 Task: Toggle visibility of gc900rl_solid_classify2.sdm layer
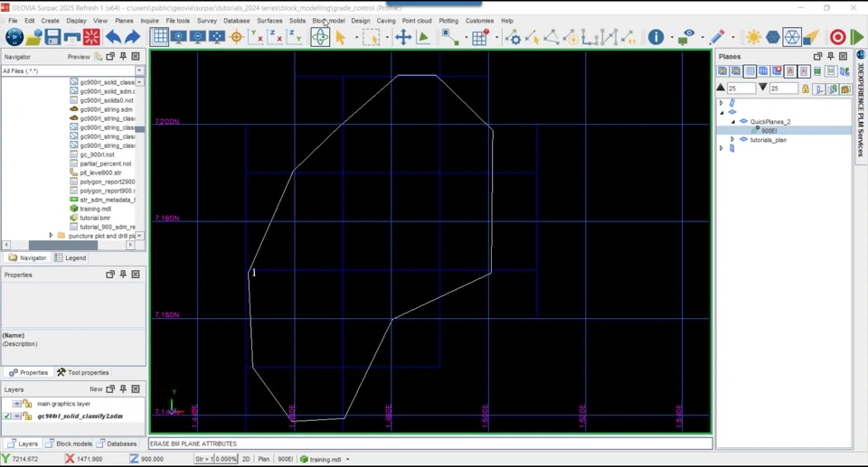[x=17, y=416]
